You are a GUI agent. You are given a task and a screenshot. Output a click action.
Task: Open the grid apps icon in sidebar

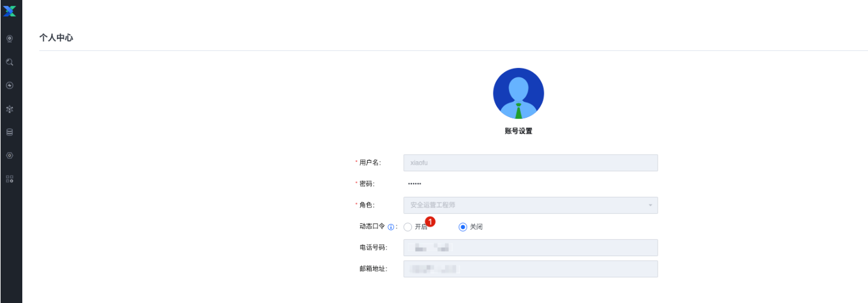point(9,179)
